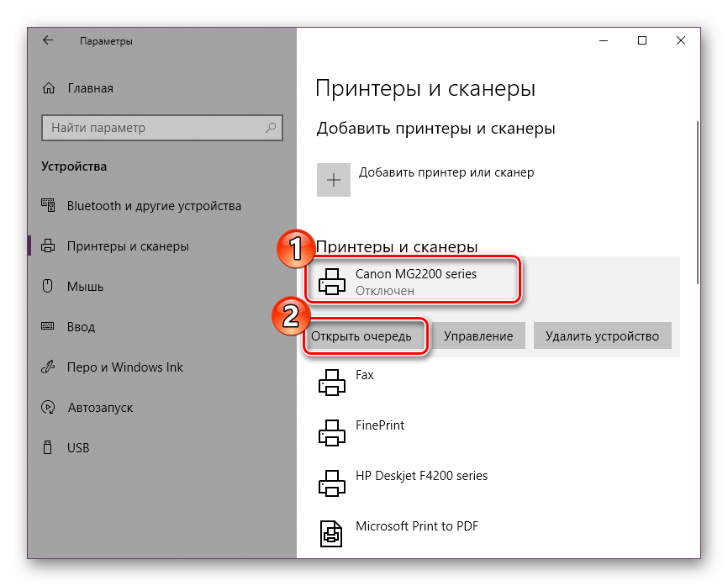The image size is (728, 586).
Task: Go to Принтеры и сканеры section
Action: 128,246
